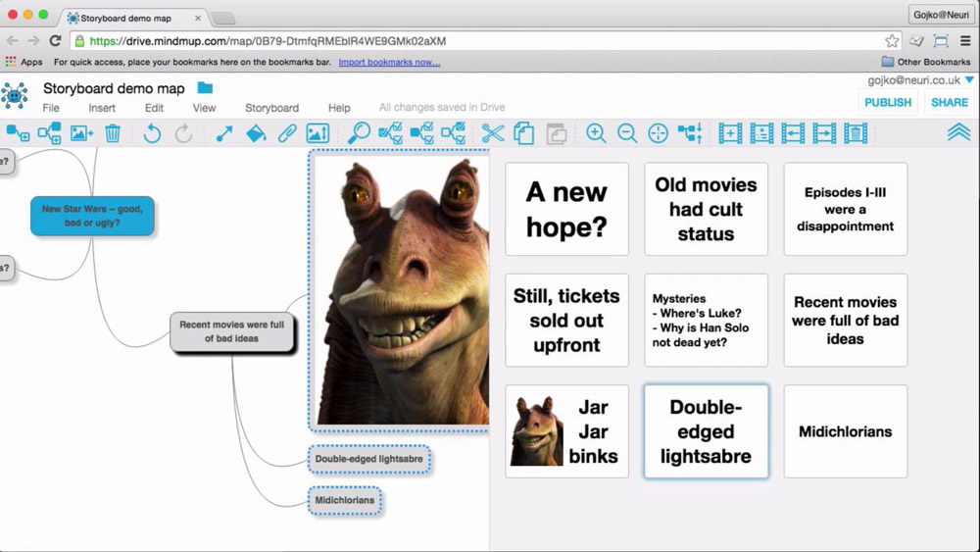Click the scissors cut icon

coord(493,133)
